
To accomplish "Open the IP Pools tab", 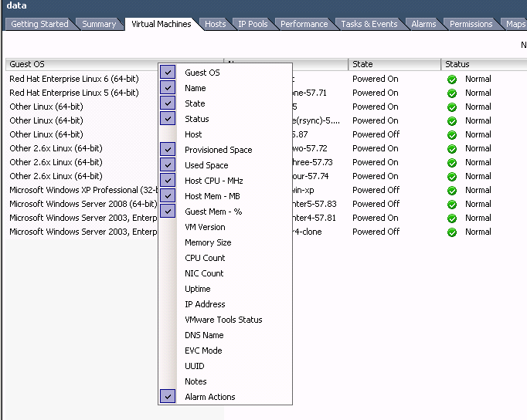I will pos(253,24).
